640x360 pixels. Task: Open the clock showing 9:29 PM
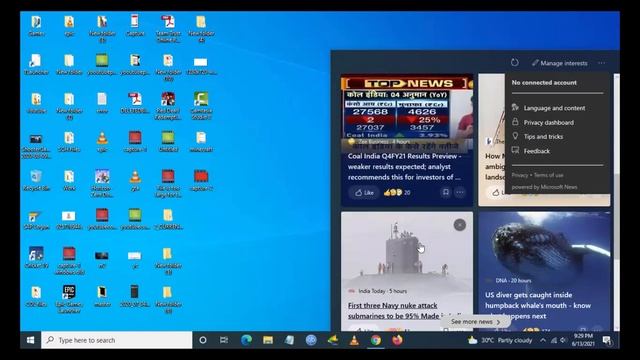583,340
